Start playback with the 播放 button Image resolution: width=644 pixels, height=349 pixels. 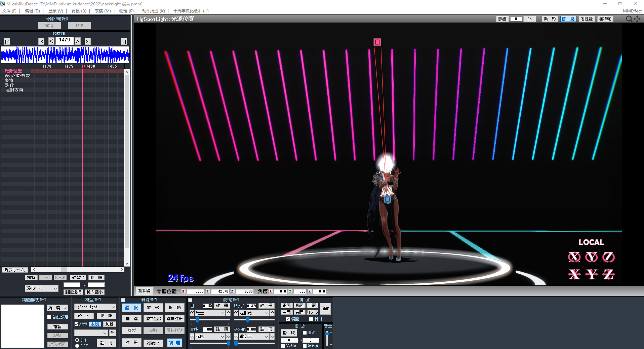[x=289, y=333]
